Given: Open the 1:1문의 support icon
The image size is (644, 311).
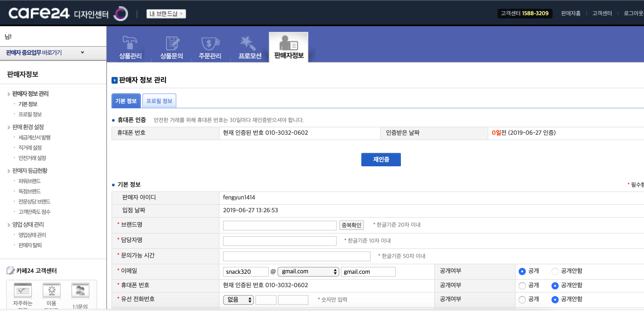Looking at the screenshot, I should pos(80,290).
